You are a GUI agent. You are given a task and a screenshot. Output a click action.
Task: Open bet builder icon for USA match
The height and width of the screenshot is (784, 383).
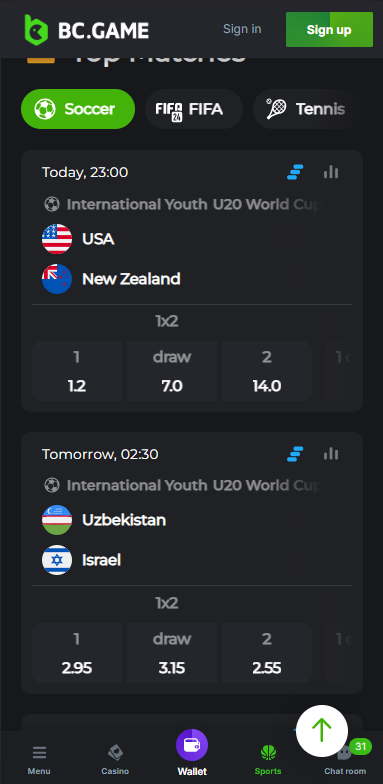[x=295, y=172]
